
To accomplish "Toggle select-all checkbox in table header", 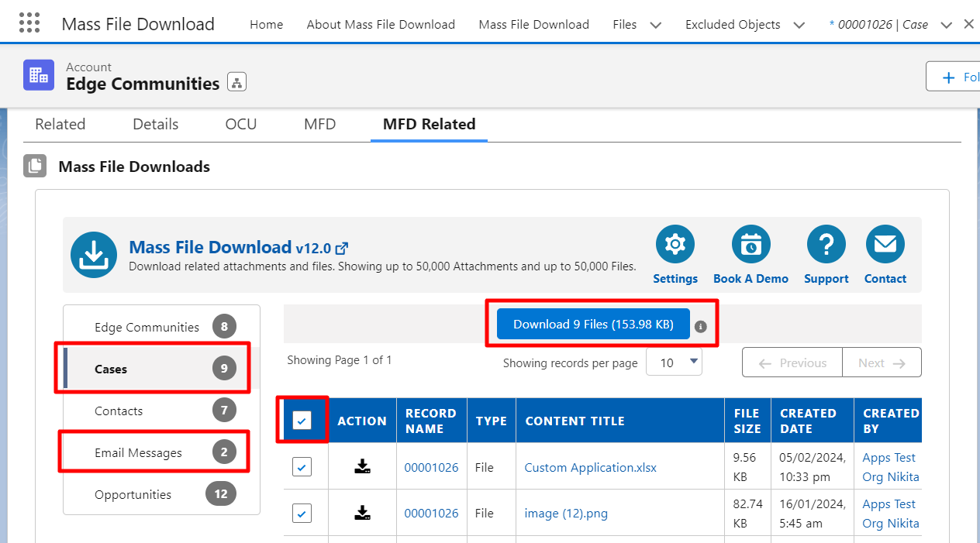I will [x=302, y=421].
